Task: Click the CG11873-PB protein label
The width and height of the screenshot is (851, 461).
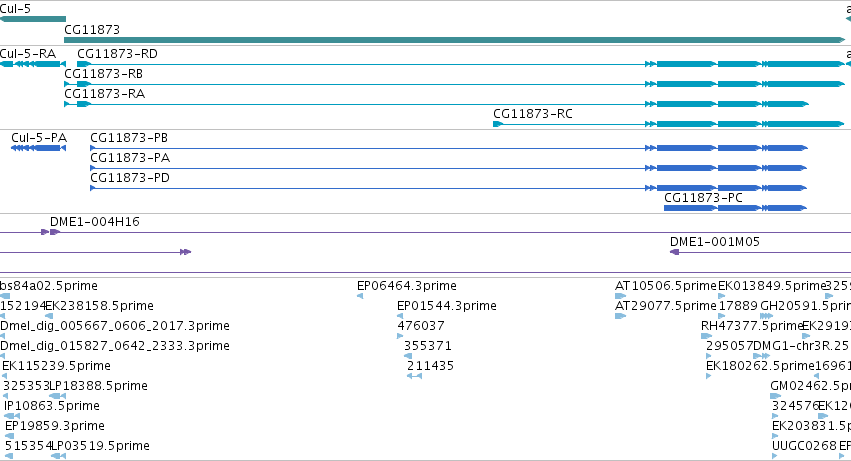Action: [x=129, y=138]
